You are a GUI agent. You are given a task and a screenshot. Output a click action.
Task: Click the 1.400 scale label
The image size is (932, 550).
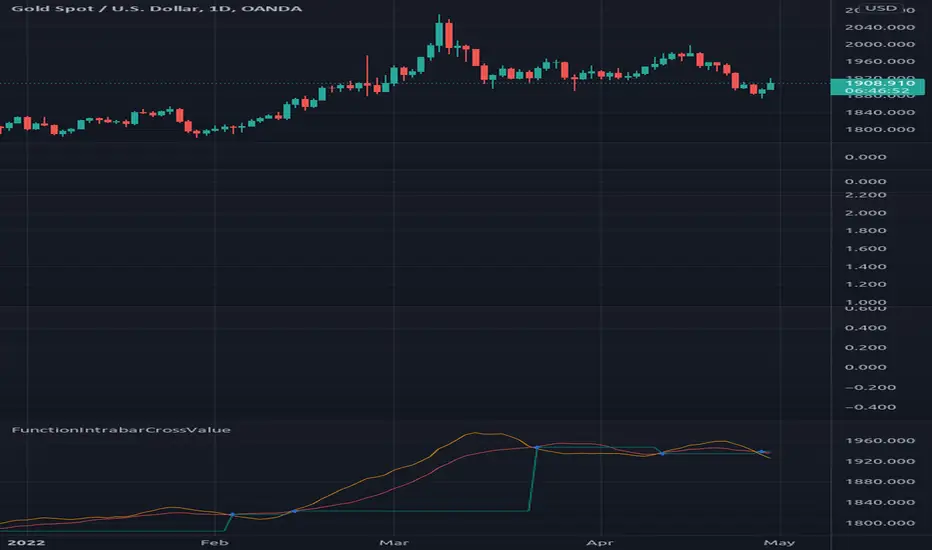[865, 266]
